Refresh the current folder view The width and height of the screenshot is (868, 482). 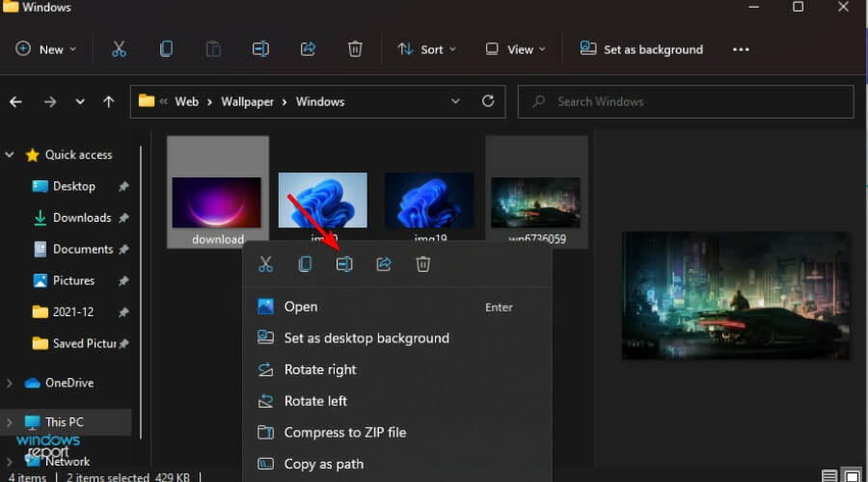click(488, 101)
